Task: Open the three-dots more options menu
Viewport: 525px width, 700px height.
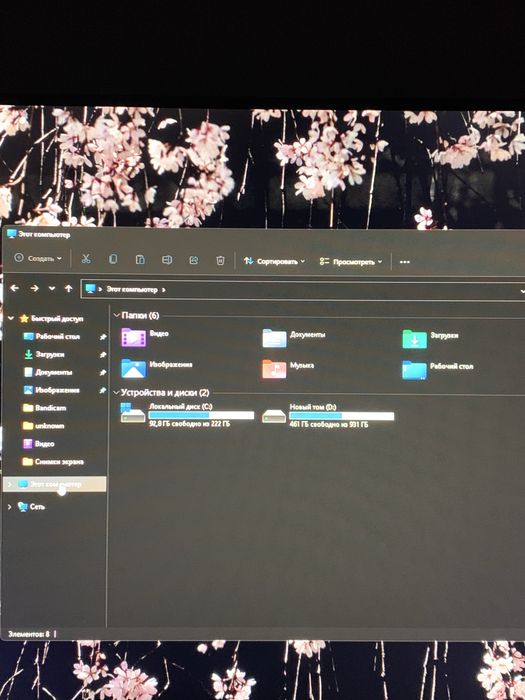Action: tap(404, 262)
